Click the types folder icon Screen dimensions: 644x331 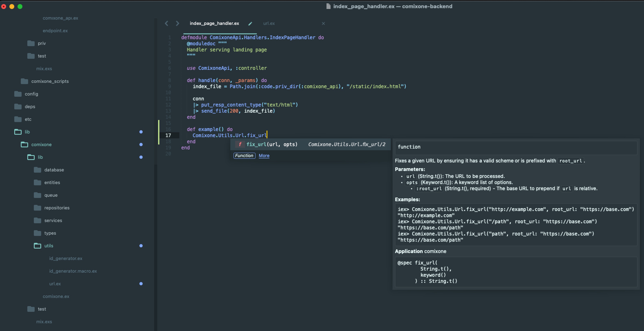(x=37, y=233)
